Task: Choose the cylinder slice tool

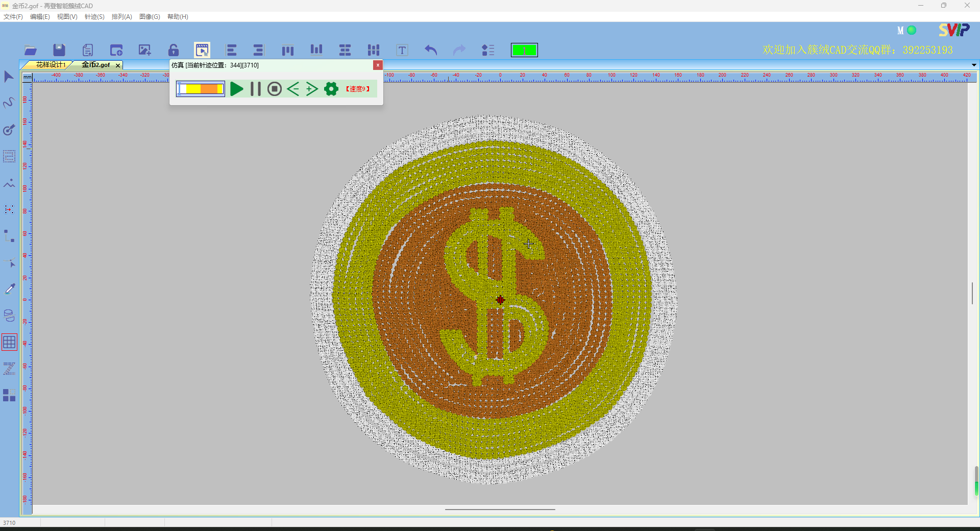Action: tap(9, 316)
